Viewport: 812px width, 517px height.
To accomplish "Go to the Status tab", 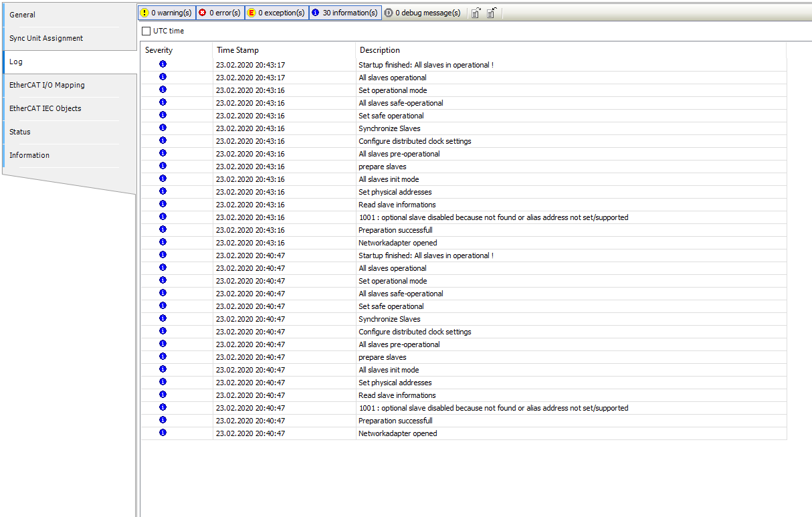I will point(20,132).
